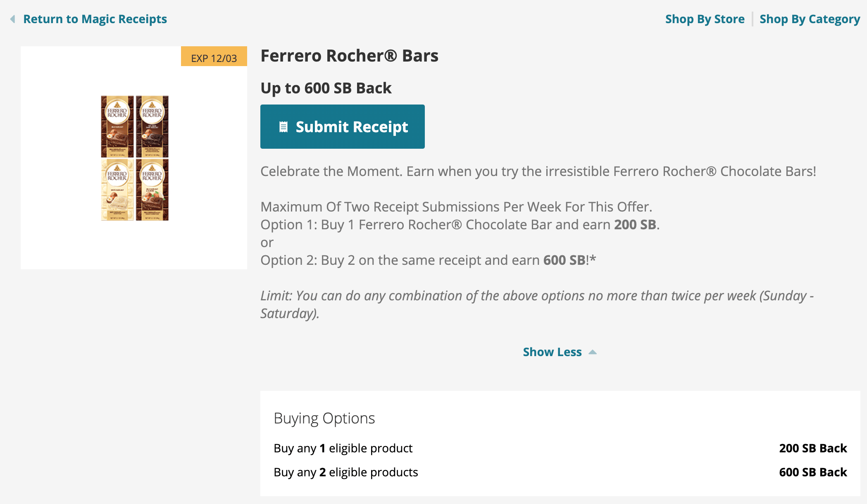Viewport: 867px width, 504px height.
Task: Open the Shop By Category section
Action: tap(810, 19)
